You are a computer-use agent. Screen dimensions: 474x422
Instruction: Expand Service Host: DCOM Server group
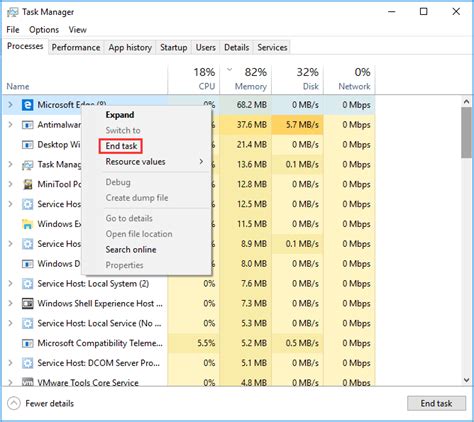(x=10, y=363)
